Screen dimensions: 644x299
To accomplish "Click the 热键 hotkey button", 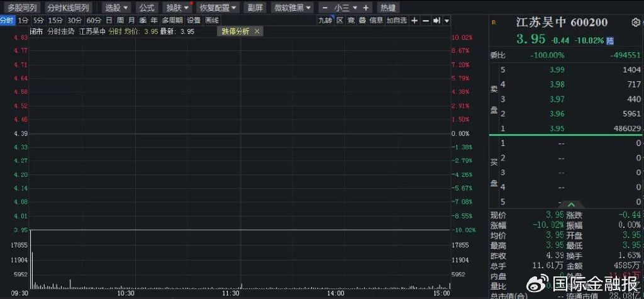I will coord(388,8).
